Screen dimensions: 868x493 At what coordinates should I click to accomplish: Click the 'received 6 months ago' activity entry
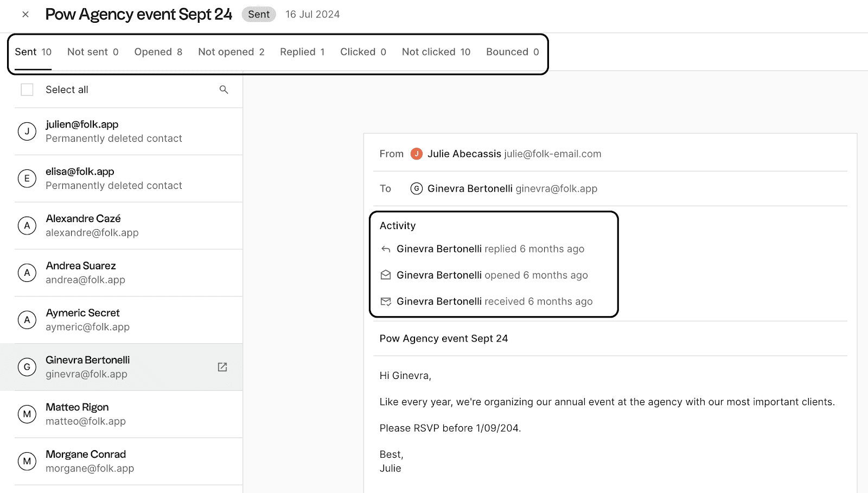[494, 302]
